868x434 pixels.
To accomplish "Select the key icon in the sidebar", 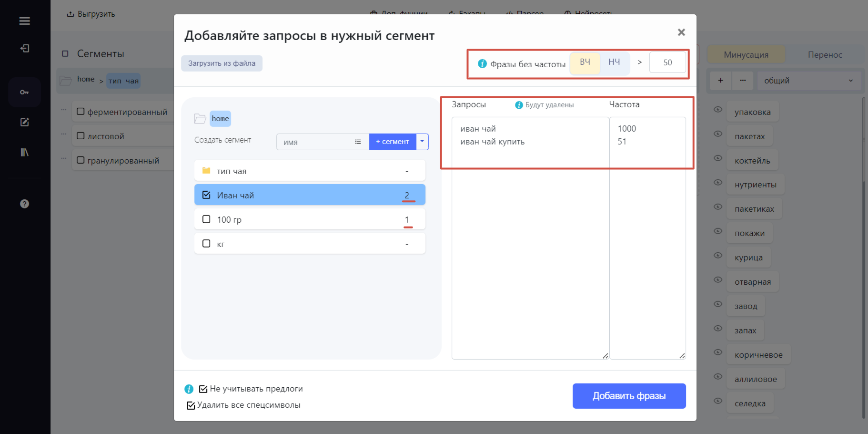I will point(24,92).
